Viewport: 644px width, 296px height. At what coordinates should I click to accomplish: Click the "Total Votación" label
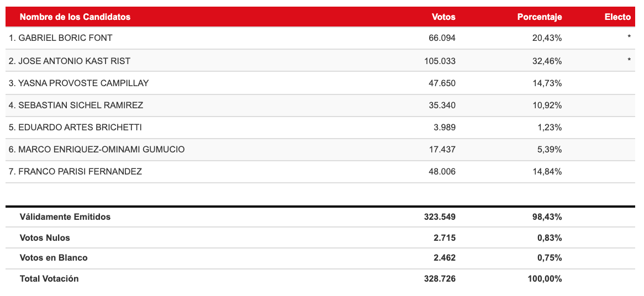click(49, 279)
